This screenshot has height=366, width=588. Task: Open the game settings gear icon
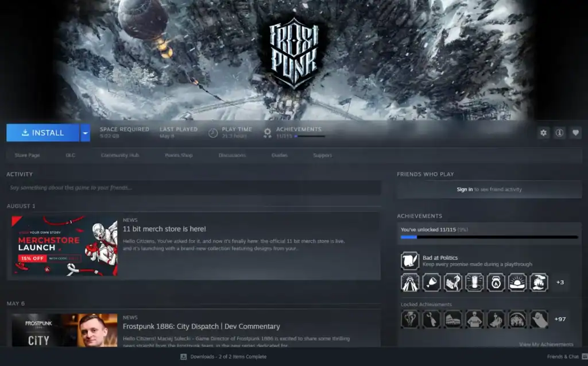tap(543, 133)
